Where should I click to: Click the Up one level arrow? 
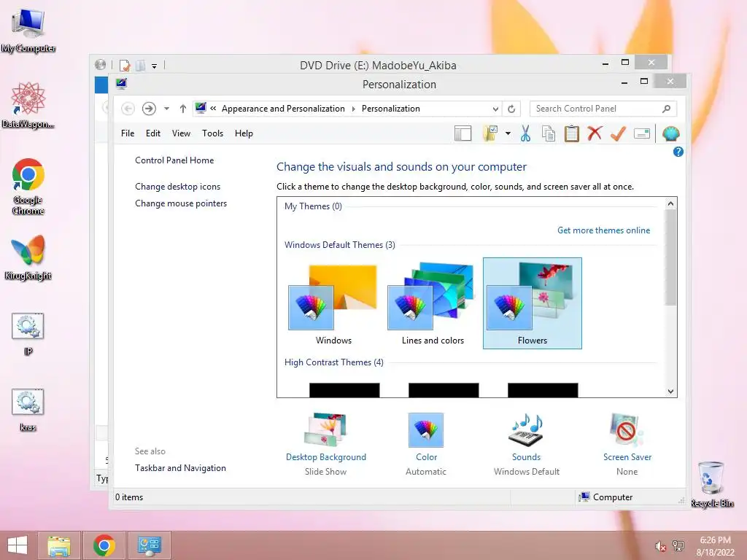pos(183,109)
